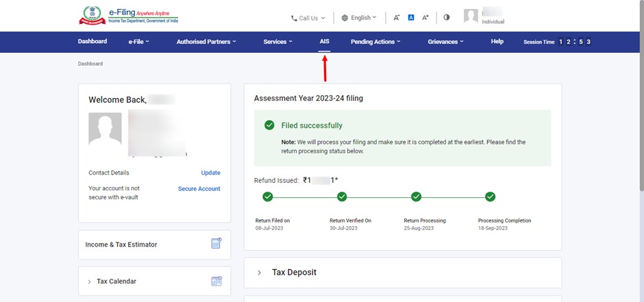Viewport: 644px width, 302px height.
Task: Toggle the high contrast mode icon
Action: click(447, 18)
